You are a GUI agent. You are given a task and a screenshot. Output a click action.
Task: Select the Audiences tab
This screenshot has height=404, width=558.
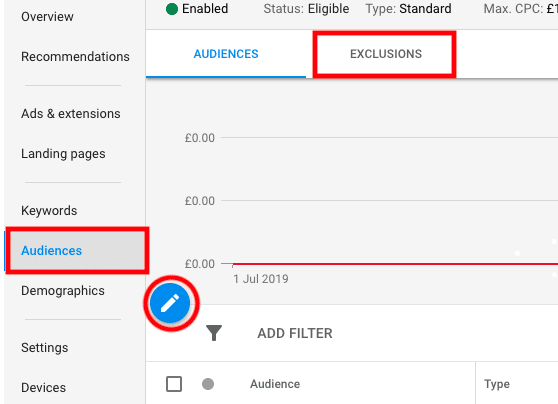(226, 54)
